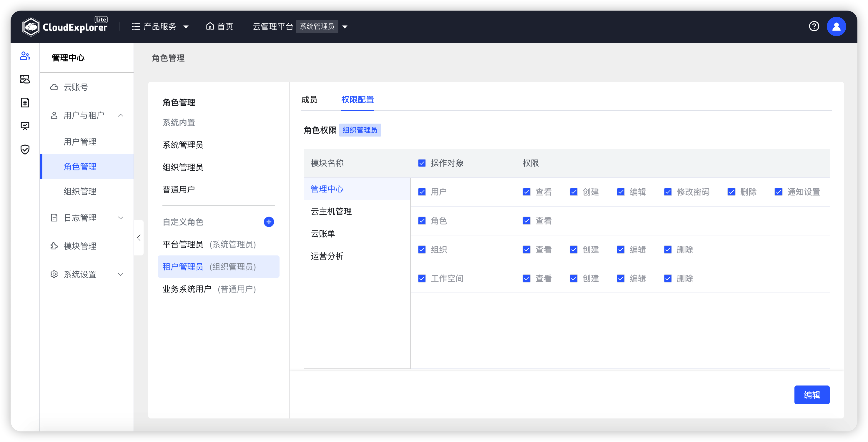
Task: Switch to the 成员 tab
Action: (309, 100)
